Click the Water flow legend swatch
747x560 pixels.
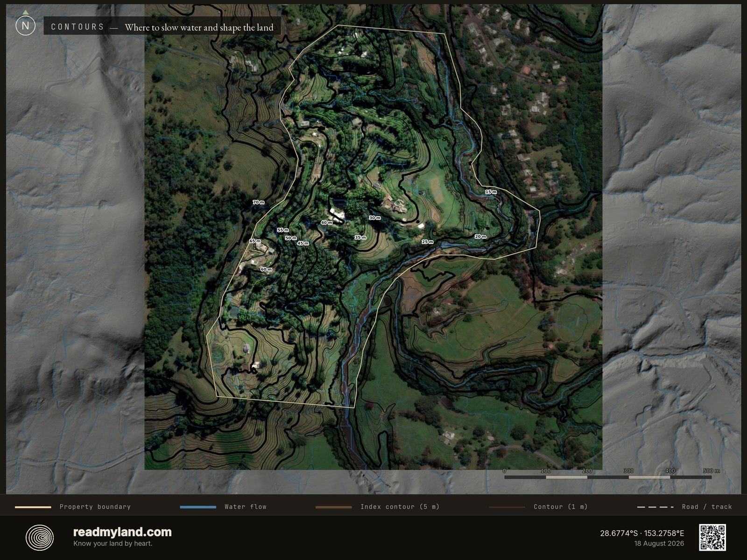[x=198, y=507]
